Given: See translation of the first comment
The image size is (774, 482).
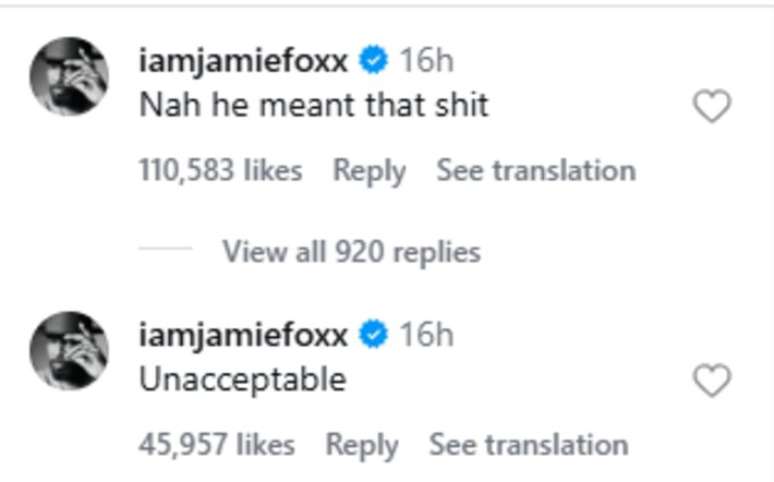Looking at the screenshot, I should (x=535, y=171).
